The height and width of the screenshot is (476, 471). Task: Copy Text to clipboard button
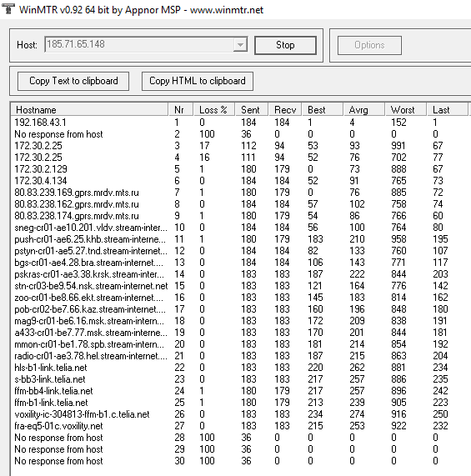73,81
